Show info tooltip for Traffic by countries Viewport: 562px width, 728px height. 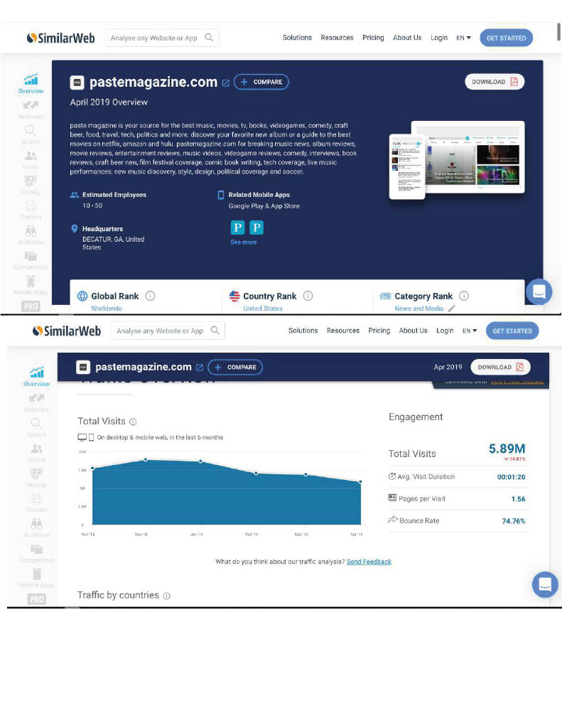(166, 596)
